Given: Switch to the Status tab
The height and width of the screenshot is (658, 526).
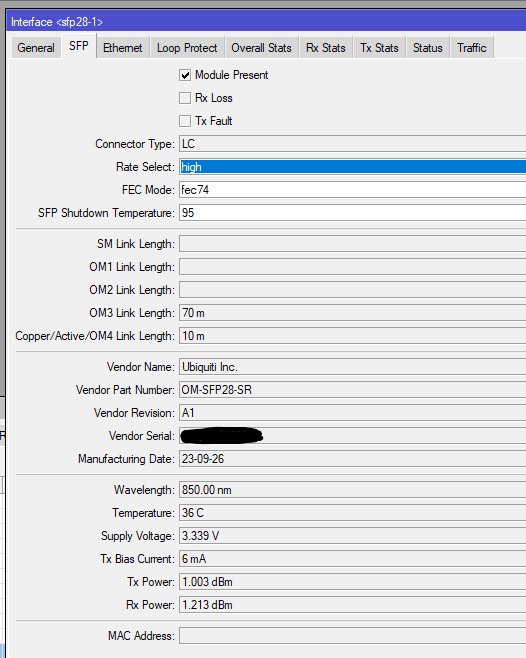Looking at the screenshot, I should click(x=428, y=47).
